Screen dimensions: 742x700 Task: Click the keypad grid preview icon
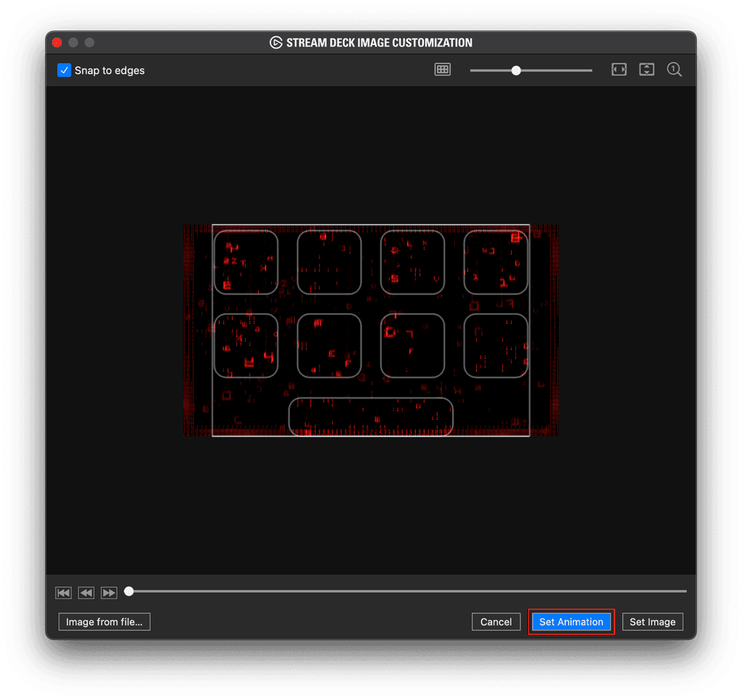point(442,70)
